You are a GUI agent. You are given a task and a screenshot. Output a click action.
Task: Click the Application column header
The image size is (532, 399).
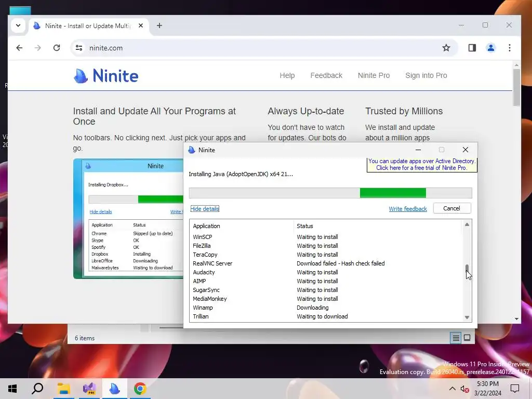206,226
